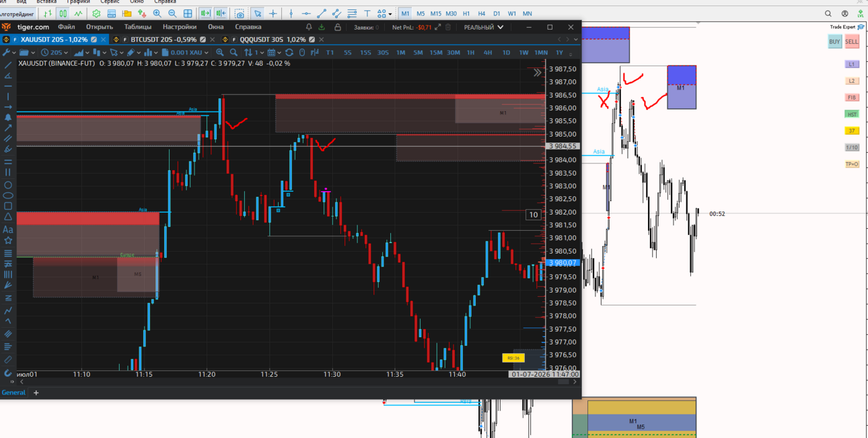
Task: Select candlestick chart type in MetaTrader toolbar
Action: pyautogui.click(x=63, y=13)
